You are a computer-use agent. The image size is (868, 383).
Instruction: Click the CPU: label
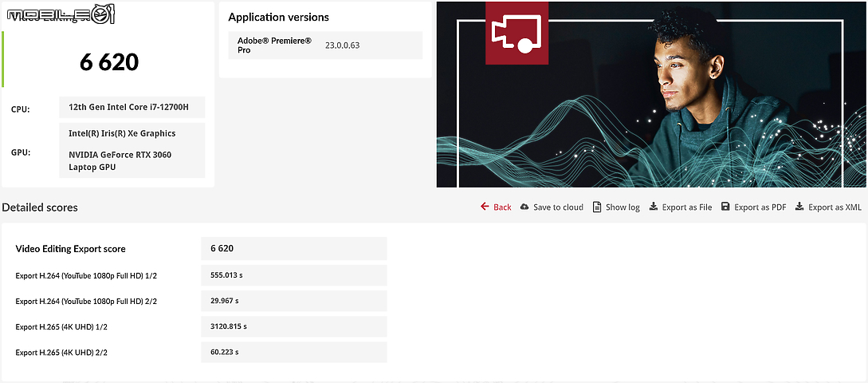pos(21,109)
